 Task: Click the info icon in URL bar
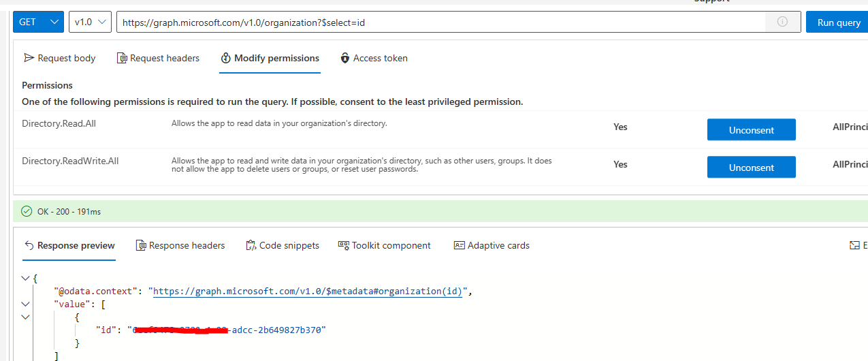click(782, 22)
